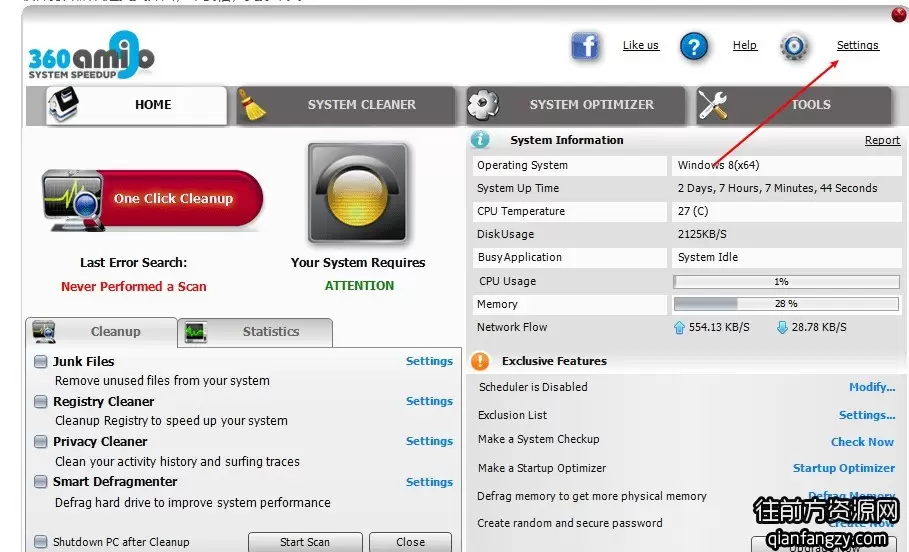
Task: Open the HOME tab
Action: coord(136,105)
